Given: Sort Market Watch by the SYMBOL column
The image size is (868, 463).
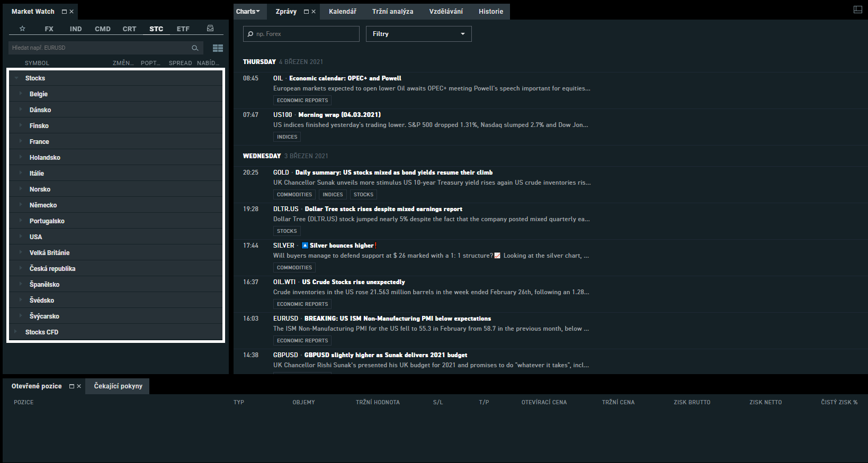Looking at the screenshot, I should coord(37,63).
